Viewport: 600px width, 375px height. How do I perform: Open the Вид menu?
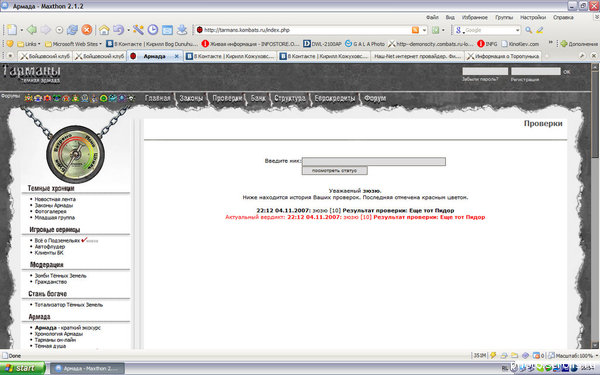(450, 17)
